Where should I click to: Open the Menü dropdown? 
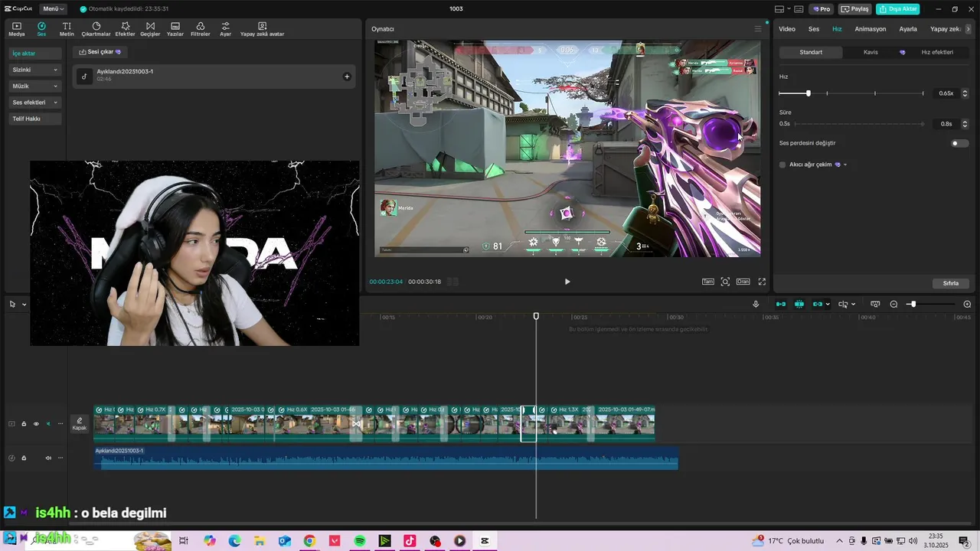[54, 9]
